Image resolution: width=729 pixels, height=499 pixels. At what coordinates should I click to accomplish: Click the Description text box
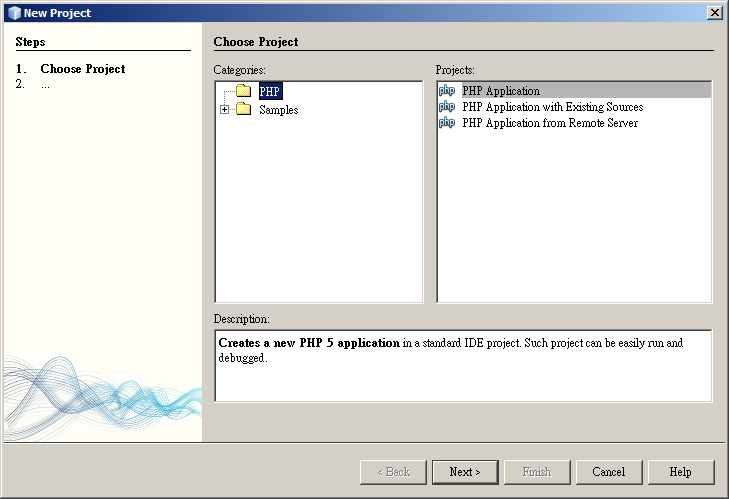[x=463, y=366]
